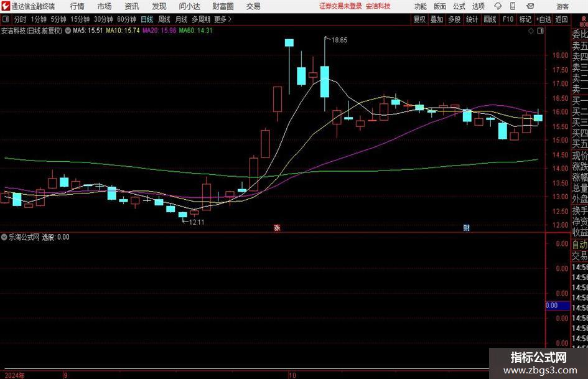
Task: Open the customer service headset icon
Action: click(x=498, y=6)
